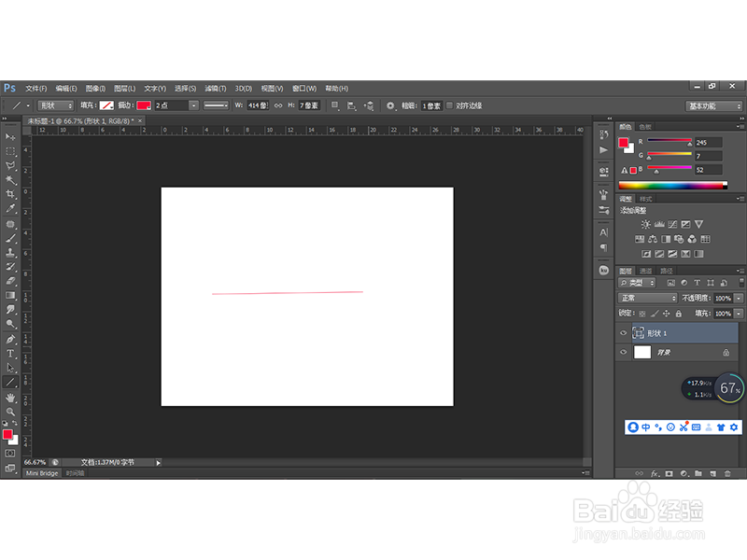Screen dimensions: 747x560
Task: Toggle the align edges checkbox
Action: click(449, 105)
